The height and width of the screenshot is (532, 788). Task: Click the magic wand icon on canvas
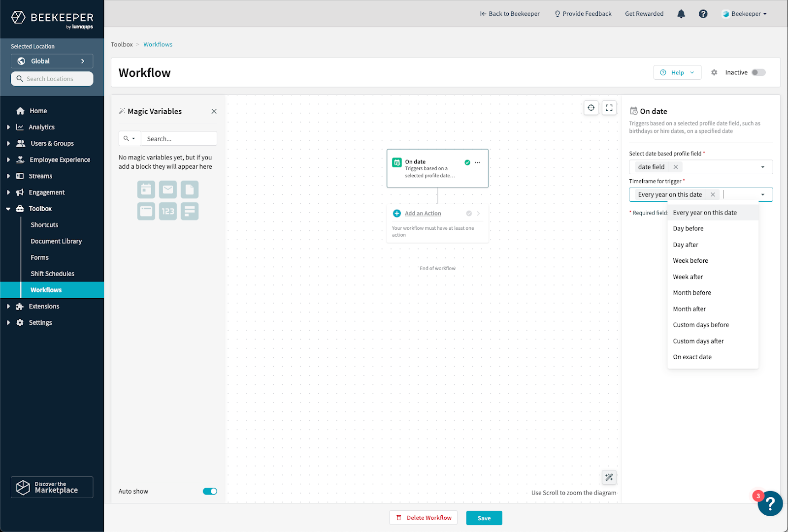coord(609,477)
